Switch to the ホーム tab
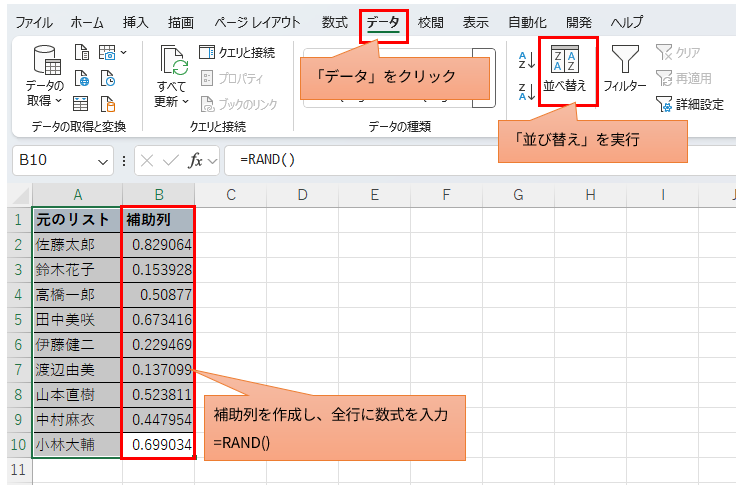Screen dimensions: 740x496 pyautogui.click(x=87, y=22)
